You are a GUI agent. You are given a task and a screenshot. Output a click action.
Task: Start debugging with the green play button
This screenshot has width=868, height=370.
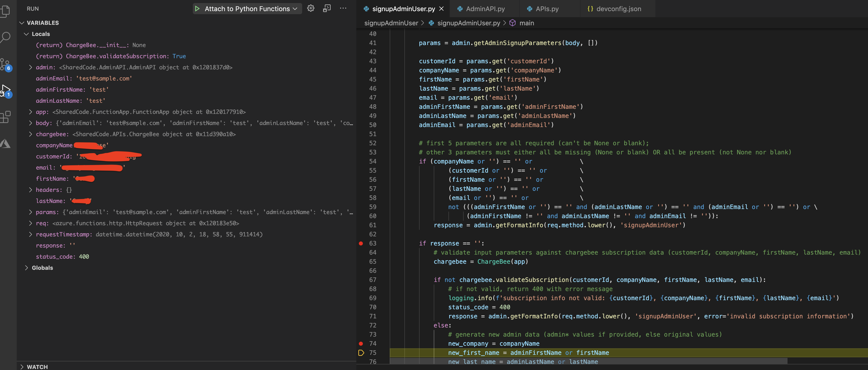(197, 8)
